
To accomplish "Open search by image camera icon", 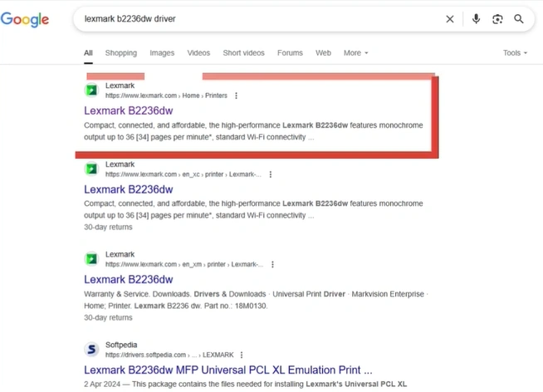I will 497,19.
